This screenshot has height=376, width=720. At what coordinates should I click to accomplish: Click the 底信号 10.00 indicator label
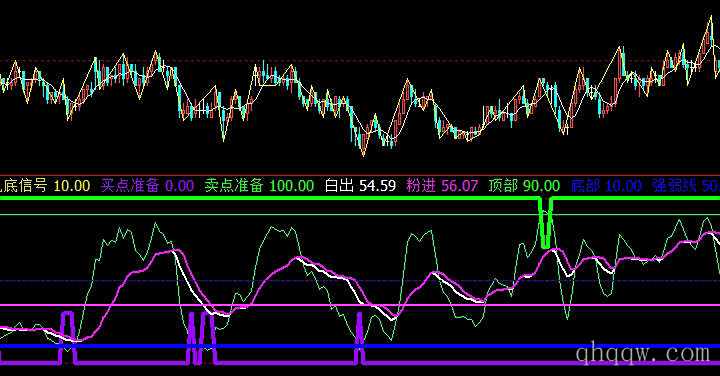[x=45, y=185]
